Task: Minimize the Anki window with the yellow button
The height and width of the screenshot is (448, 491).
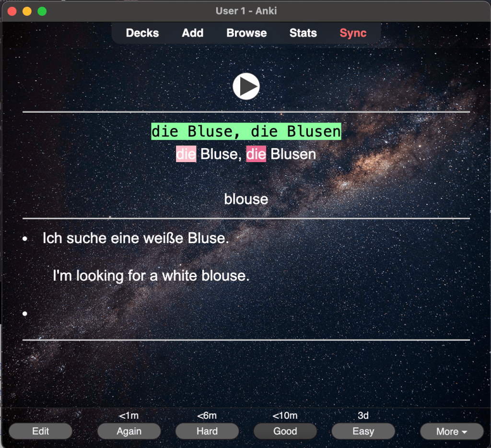Action: [x=27, y=11]
